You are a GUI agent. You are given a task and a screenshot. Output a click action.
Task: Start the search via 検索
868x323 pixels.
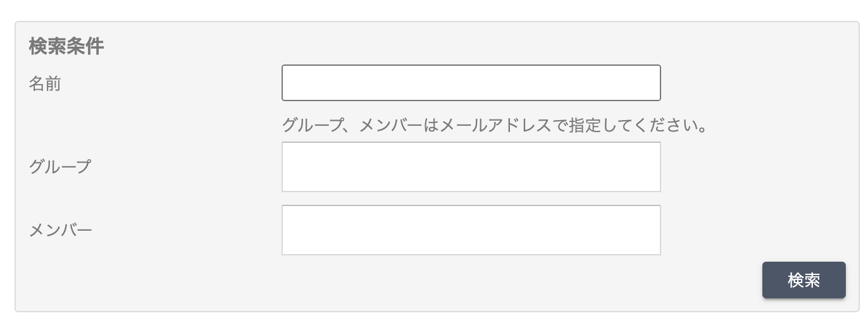coord(803,280)
